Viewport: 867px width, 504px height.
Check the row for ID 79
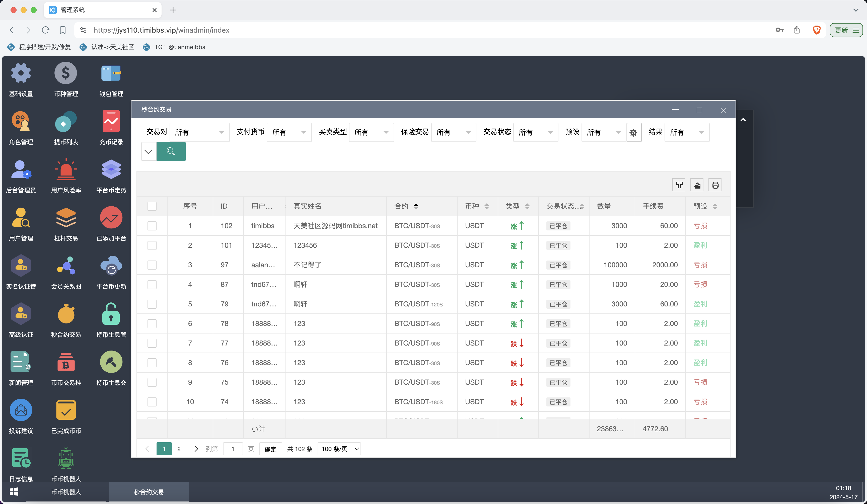pyautogui.click(x=152, y=304)
